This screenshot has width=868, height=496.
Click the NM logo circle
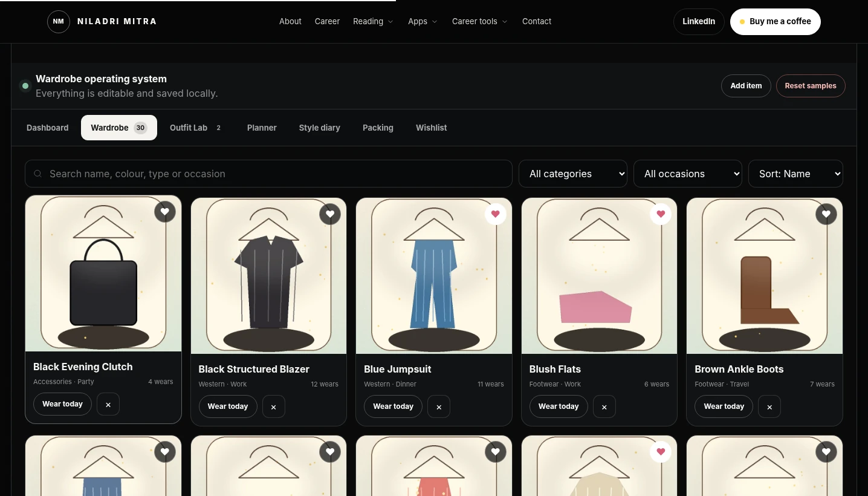59,21
